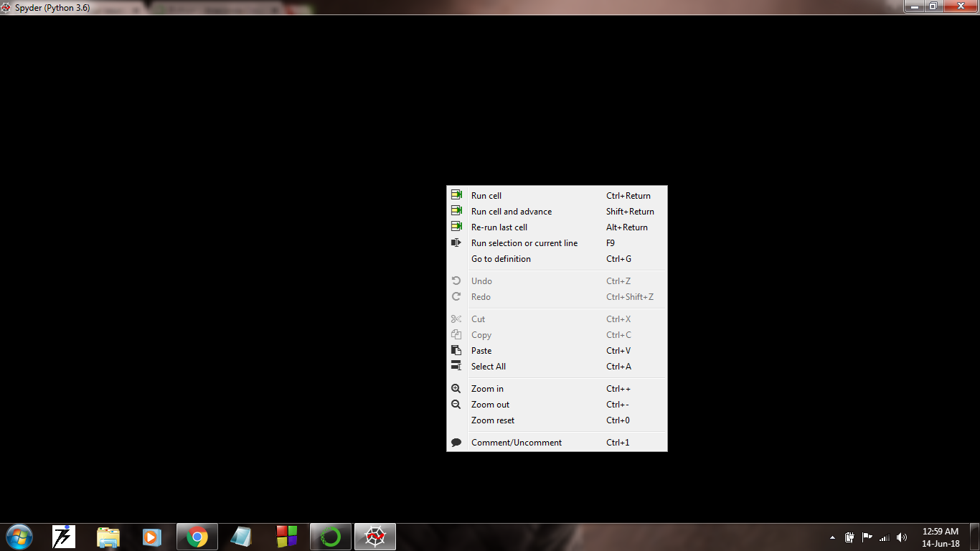
Task: Click Re-run last cell menu entry
Action: (557, 227)
